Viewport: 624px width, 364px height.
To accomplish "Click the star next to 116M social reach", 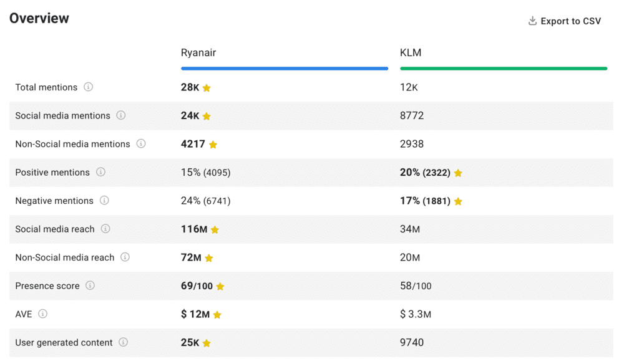I will point(215,230).
